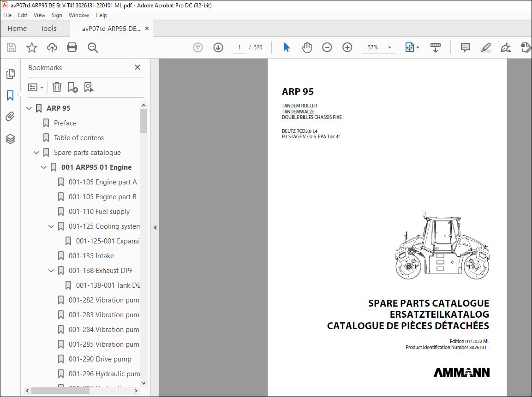Open Attachments paperclip panel
This screenshot has width=532, height=397.
(10, 117)
